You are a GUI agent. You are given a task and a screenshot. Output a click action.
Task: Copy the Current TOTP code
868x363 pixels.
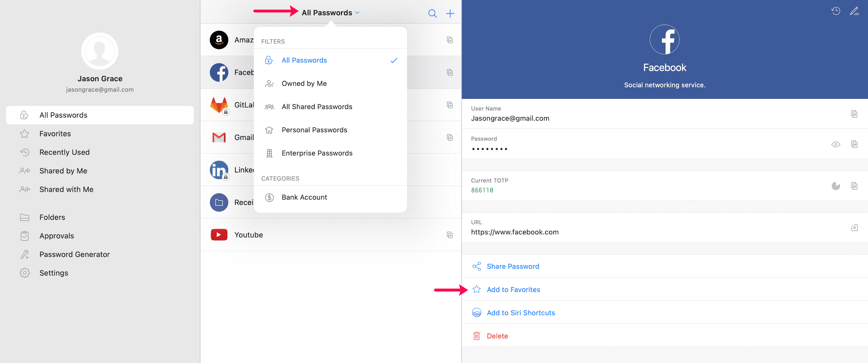[854, 186]
